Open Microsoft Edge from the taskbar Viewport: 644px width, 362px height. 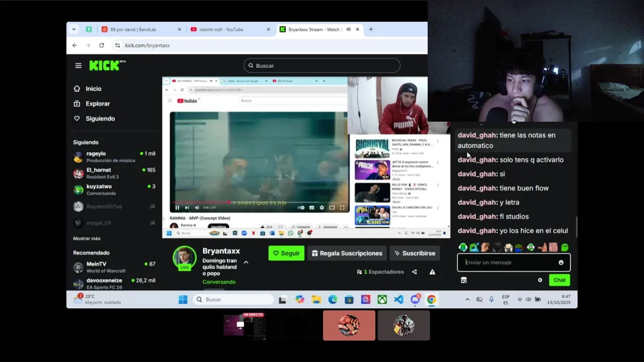coord(333,300)
